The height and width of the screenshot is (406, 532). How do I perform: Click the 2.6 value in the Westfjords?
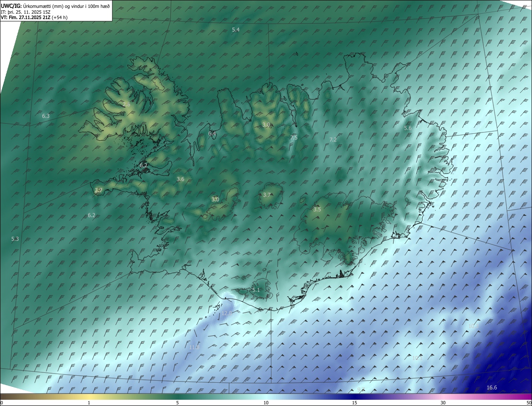(126, 104)
